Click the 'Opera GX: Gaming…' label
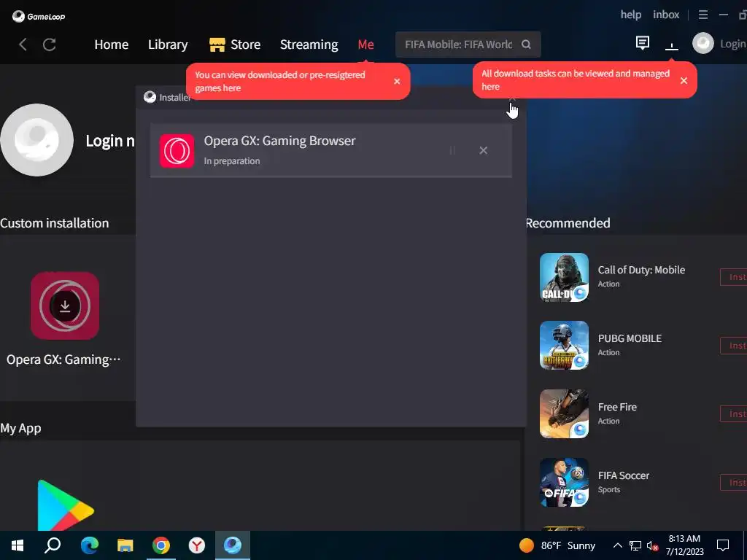Screen dimensions: 747x560 (x=63, y=359)
